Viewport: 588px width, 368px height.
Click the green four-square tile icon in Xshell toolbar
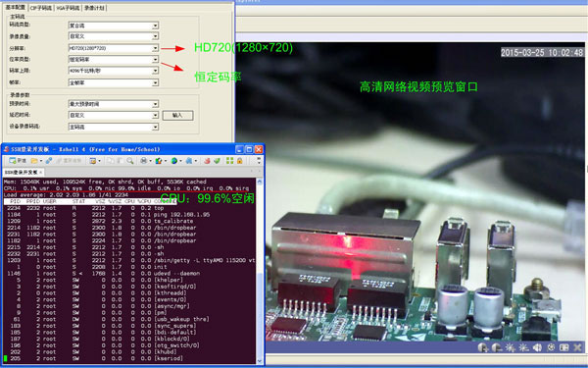pos(229,161)
